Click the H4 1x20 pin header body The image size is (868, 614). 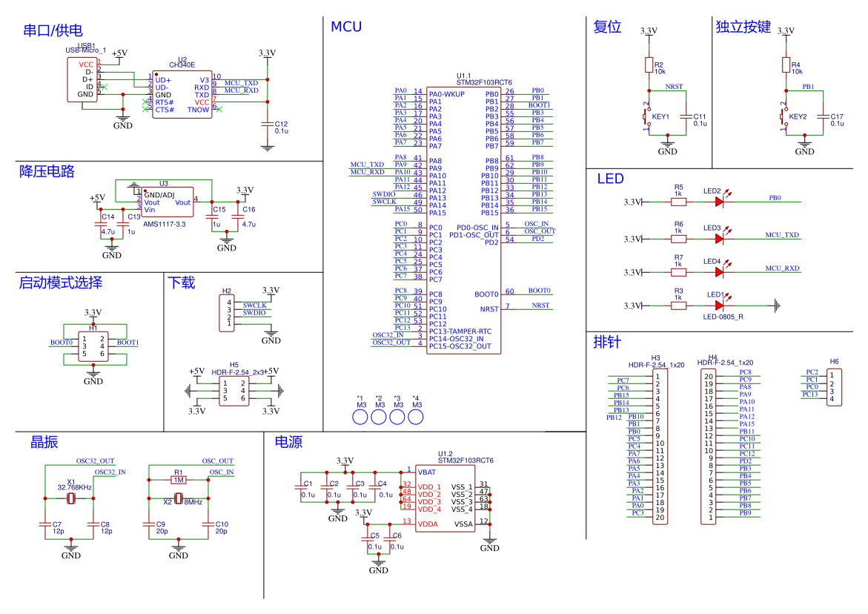[x=708, y=447]
